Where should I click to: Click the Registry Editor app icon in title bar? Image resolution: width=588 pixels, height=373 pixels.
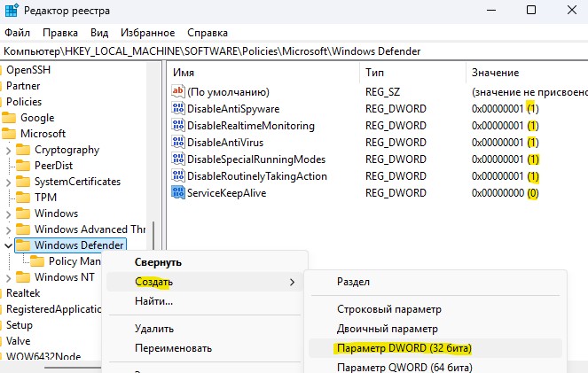(12, 11)
